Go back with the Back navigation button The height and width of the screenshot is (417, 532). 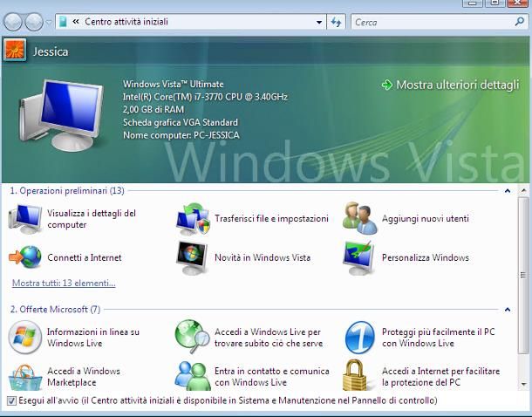[x=13, y=22]
